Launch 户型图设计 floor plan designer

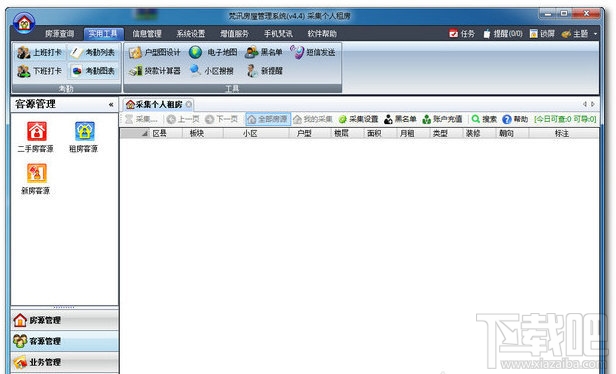tap(155, 52)
